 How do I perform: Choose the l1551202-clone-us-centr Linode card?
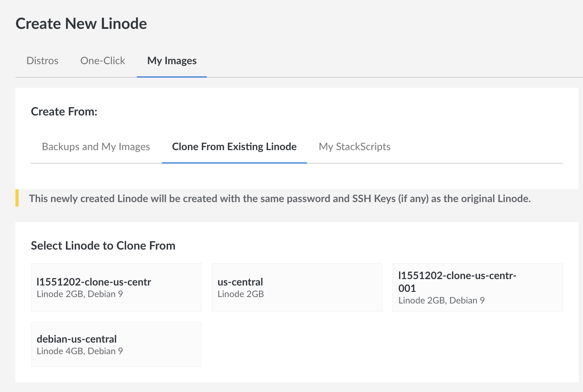click(116, 287)
